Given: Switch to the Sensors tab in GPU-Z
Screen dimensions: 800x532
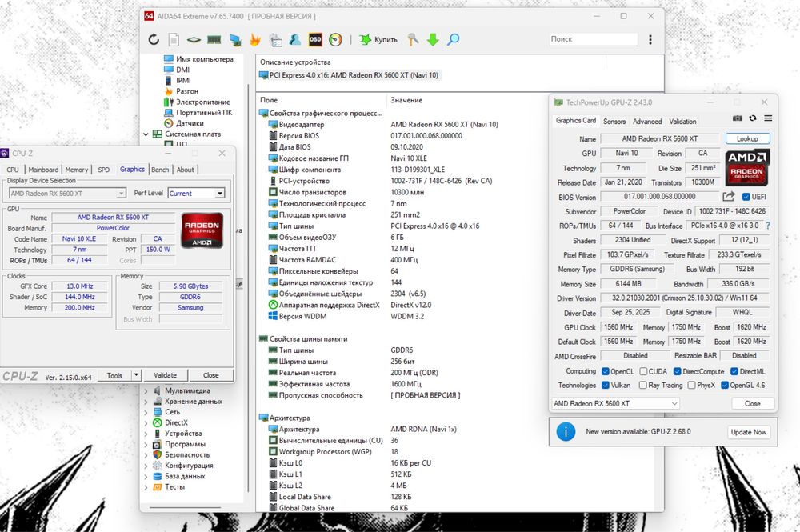Looking at the screenshot, I should 614,122.
